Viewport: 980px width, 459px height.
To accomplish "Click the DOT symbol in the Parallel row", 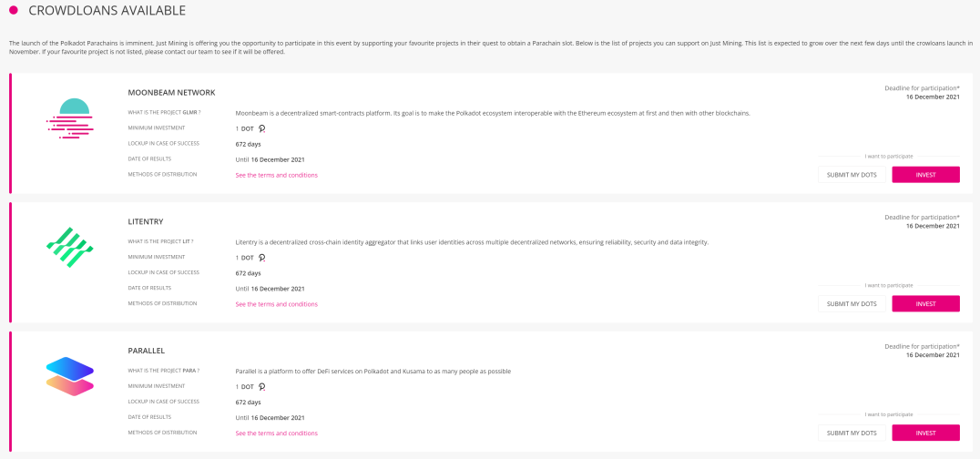I will click(262, 386).
